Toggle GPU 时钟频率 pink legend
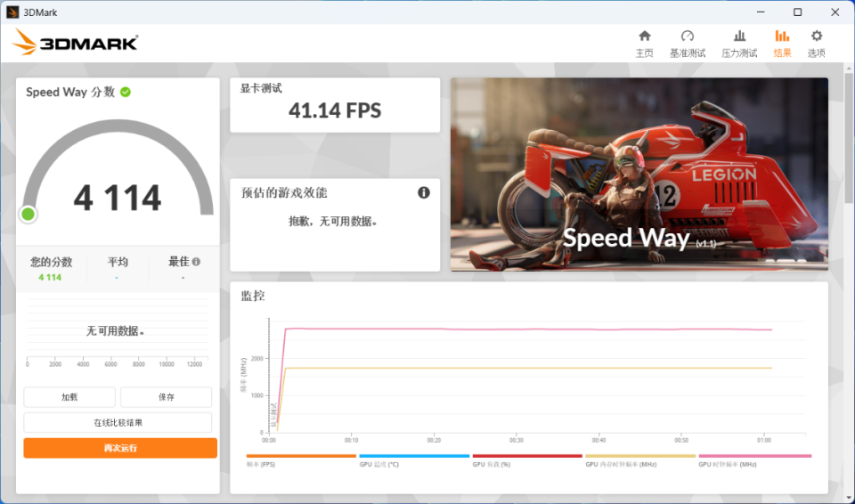 click(x=754, y=461)
